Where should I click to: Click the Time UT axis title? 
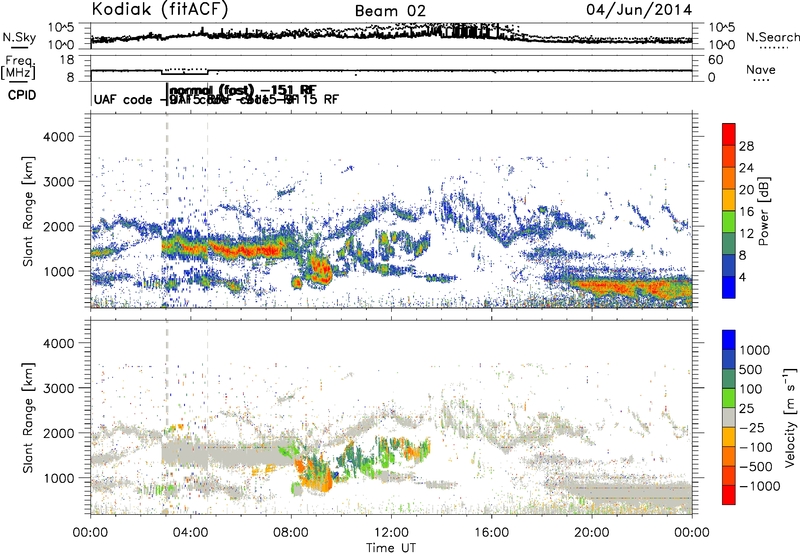coord(391,548)
